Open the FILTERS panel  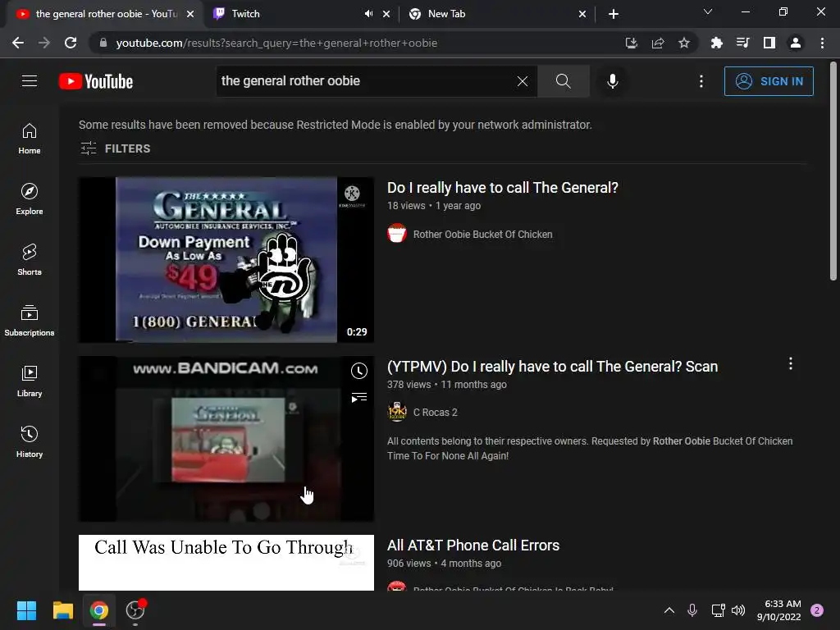(x=115, y=148)
